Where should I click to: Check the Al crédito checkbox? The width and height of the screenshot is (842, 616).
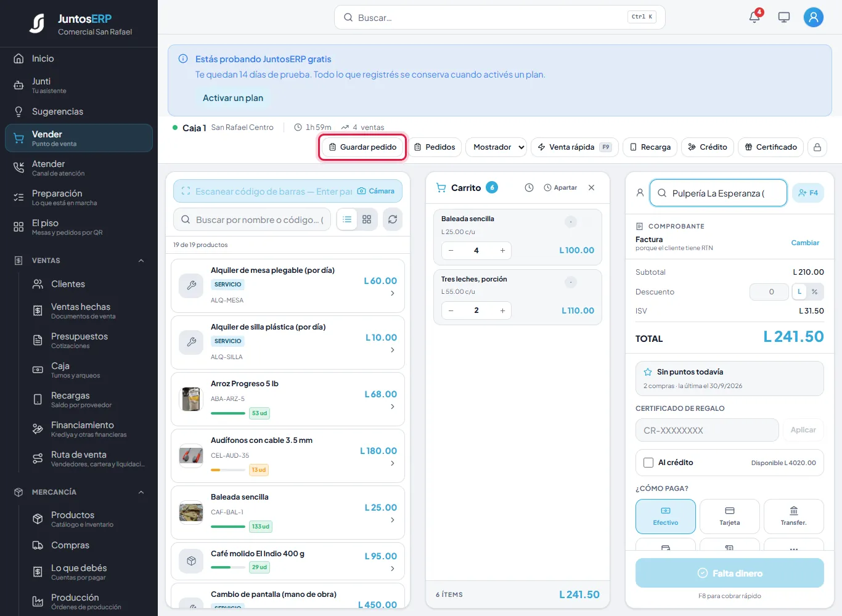tap(648, 463)
